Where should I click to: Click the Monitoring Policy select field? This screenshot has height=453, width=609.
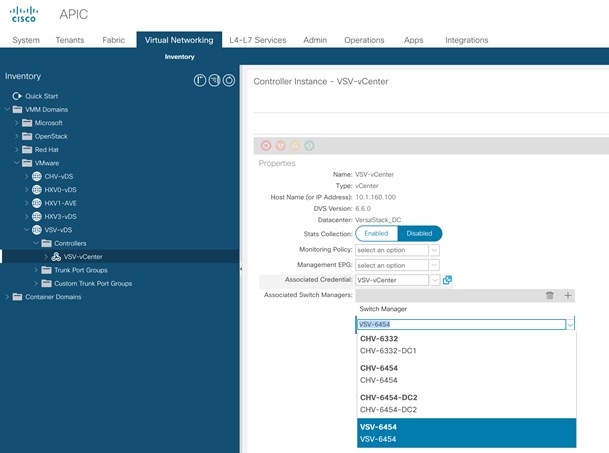392,250
